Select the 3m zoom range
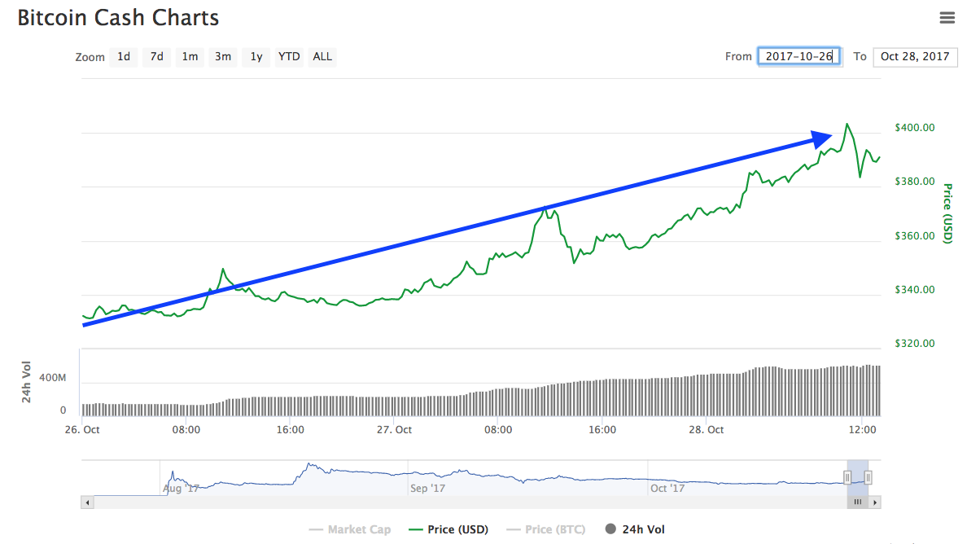Screen dimensions: 980x544 coord(223,56)
